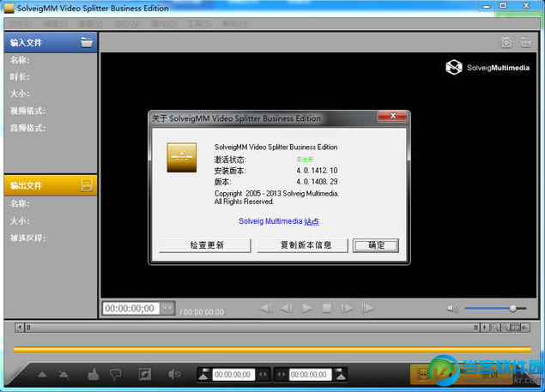Click the 检查更新 check update button
The height and width of the screenshot is (392, 545).
pyautogui.click(x=205, y=245)
